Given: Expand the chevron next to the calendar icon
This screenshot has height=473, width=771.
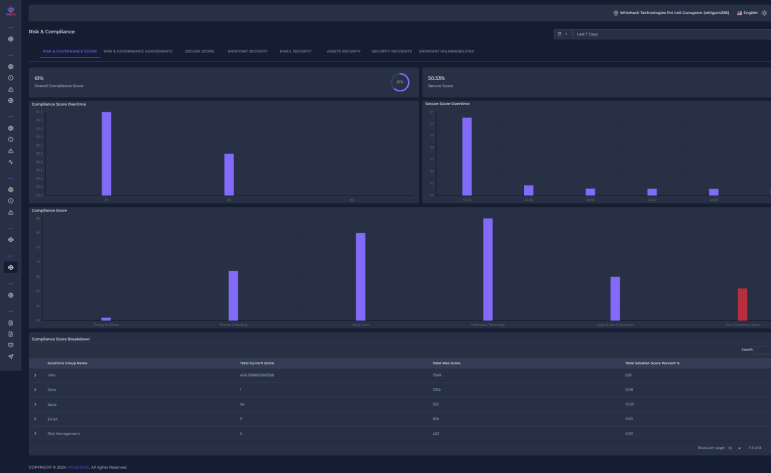Looking at the screenshot, I should point(566,34).
